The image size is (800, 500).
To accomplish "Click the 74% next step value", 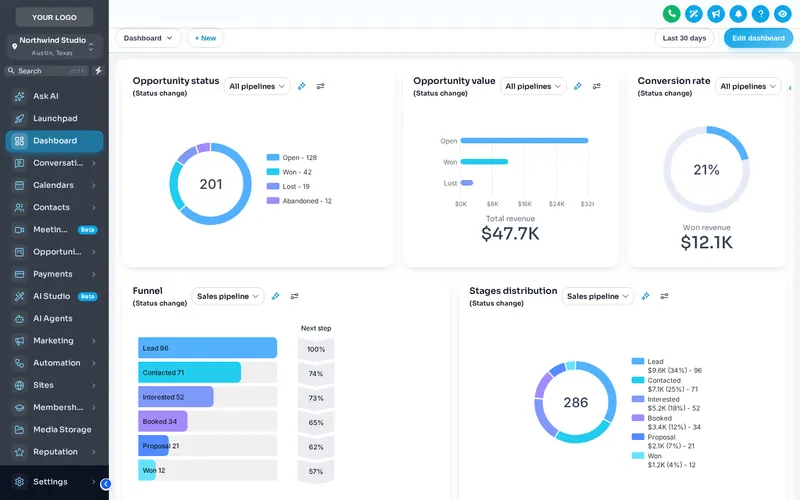I will click(x=316, y=373).
